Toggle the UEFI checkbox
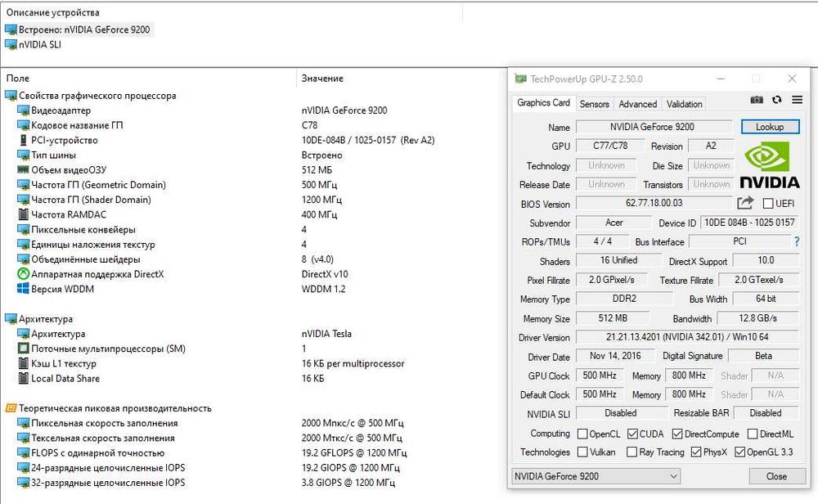Viewport: 818px width, 504px height. [768, 204]
